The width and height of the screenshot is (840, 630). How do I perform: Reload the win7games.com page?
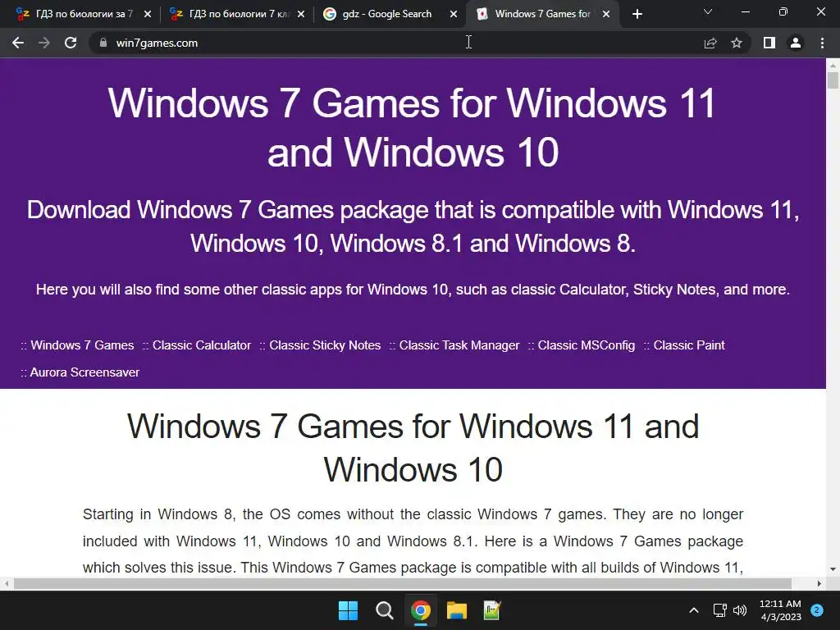click(x=71, y=43)
